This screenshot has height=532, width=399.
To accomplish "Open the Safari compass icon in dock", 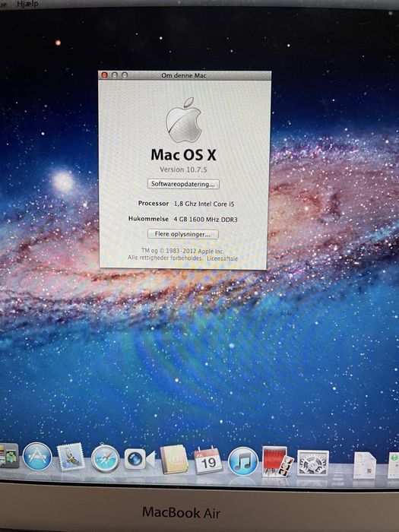I will [105, 458].
